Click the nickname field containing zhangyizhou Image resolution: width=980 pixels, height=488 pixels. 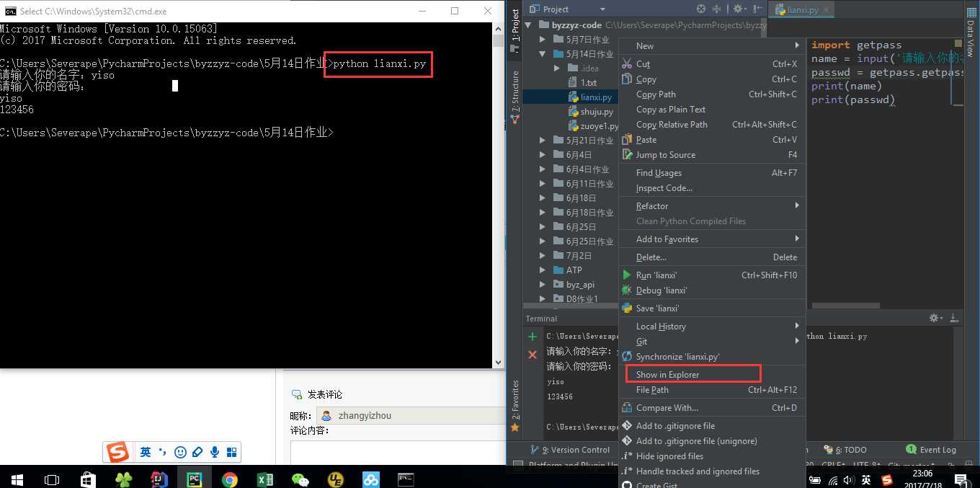point(411,416)
